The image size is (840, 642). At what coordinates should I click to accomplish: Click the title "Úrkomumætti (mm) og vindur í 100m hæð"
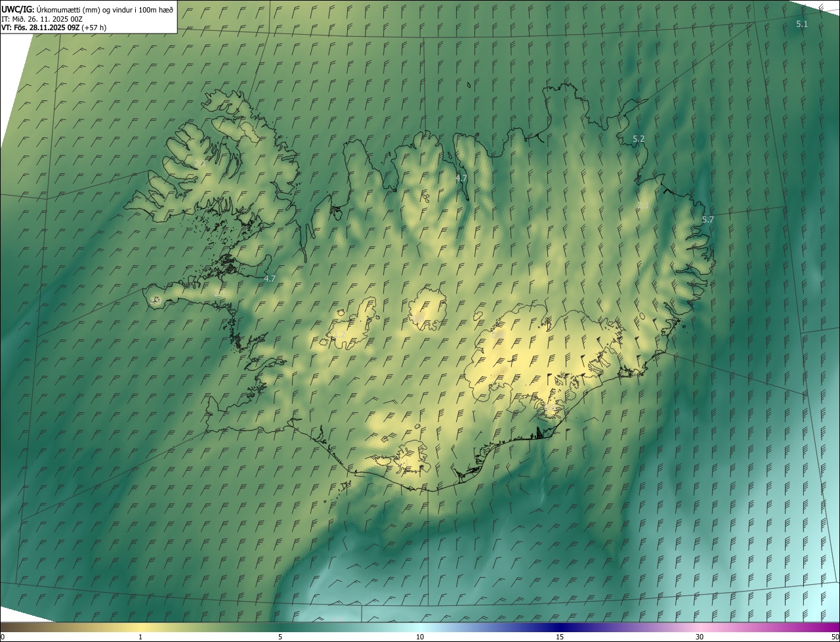coord(105,9)
